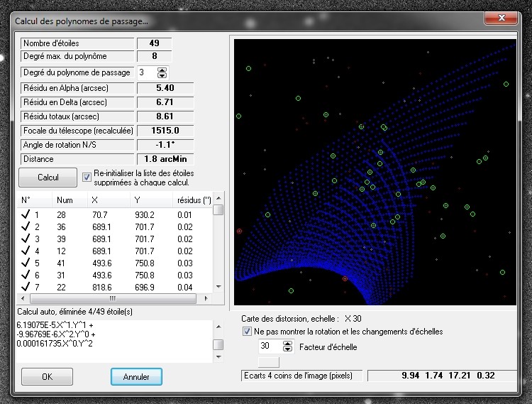The width and height of the screenshot is (532, 404).
Task: Select Num value 39 in row 3
Action: (x=62, y=239)
